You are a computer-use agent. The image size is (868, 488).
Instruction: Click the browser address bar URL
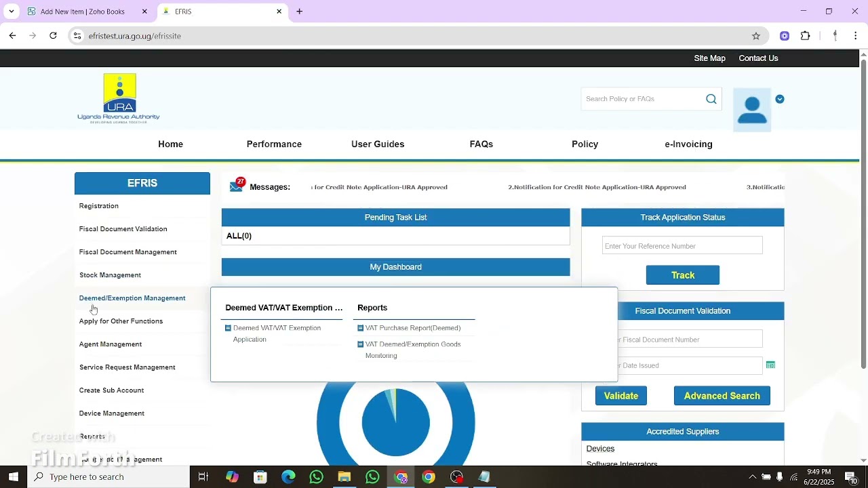[x=135, y=36]
